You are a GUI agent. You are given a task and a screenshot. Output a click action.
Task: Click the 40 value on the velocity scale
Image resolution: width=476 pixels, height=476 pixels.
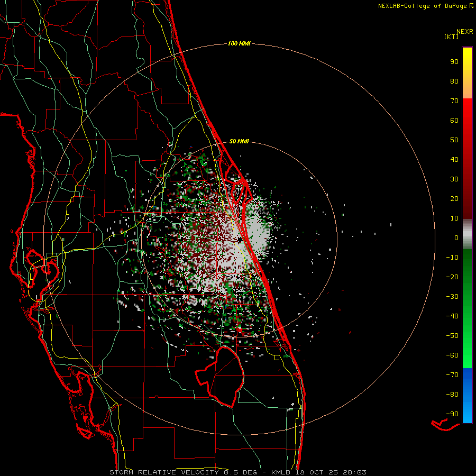(x=454, y=159)
